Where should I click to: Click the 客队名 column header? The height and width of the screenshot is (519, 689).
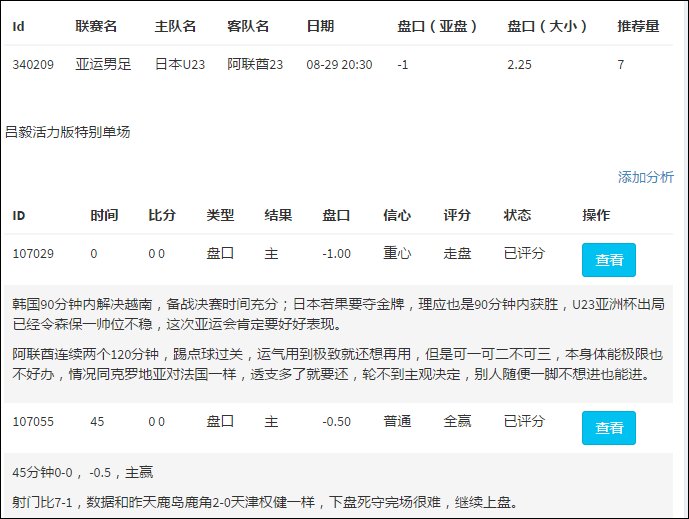point(248,26)
